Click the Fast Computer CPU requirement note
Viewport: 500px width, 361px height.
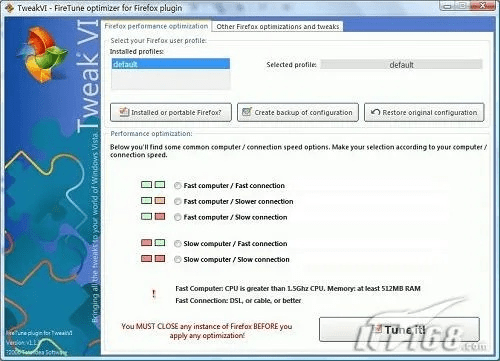click(298, 289)
